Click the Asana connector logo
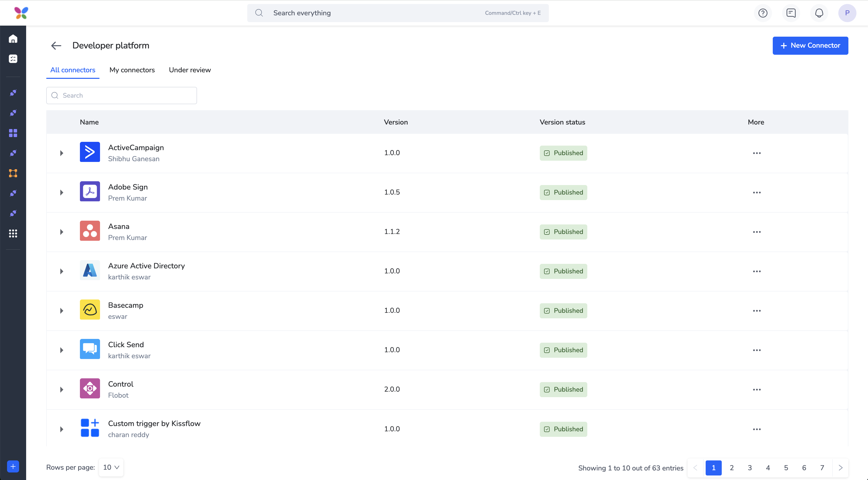Screen dimensions: 868x480 pos(90,230)
